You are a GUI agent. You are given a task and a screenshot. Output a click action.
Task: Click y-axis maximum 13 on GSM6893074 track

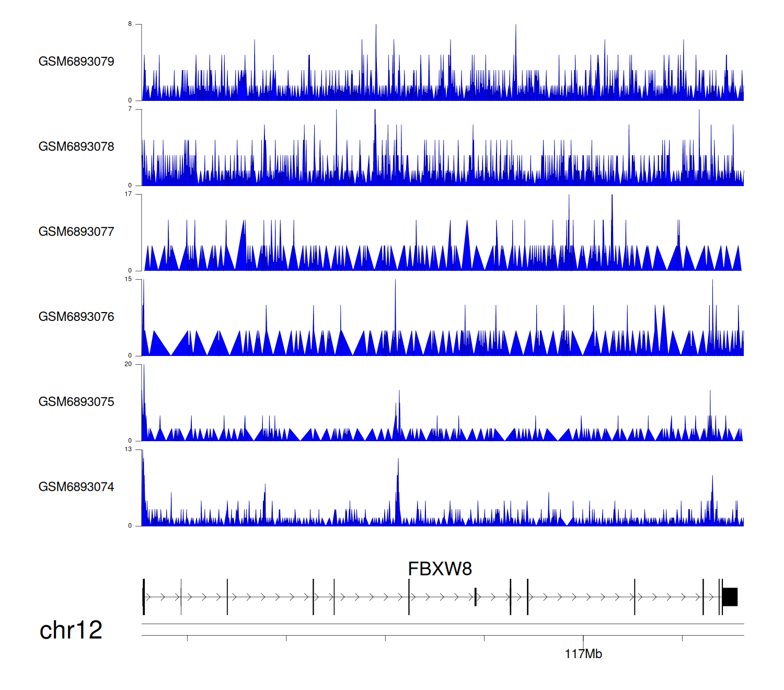pos(129,450)
